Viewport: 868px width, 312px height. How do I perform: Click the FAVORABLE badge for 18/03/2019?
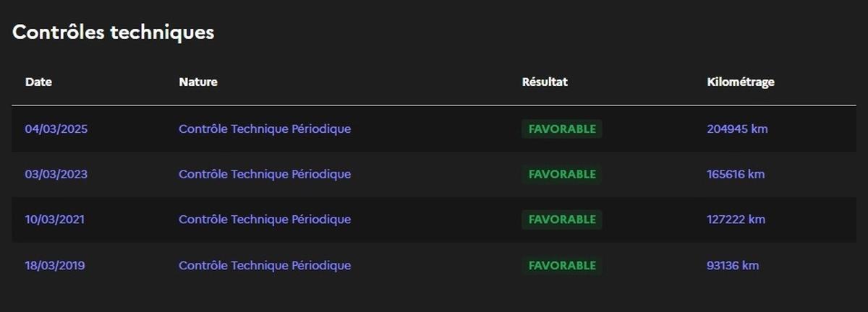pyautogui.click(x=562, y=266)
